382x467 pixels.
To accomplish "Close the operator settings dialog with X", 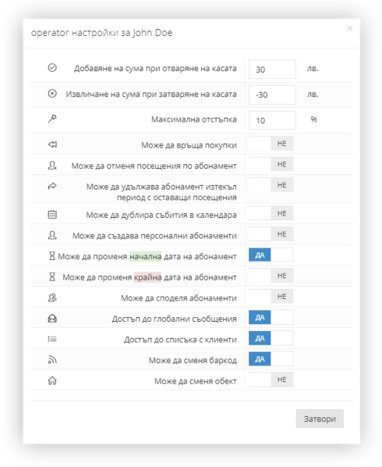I will (350, 29).
